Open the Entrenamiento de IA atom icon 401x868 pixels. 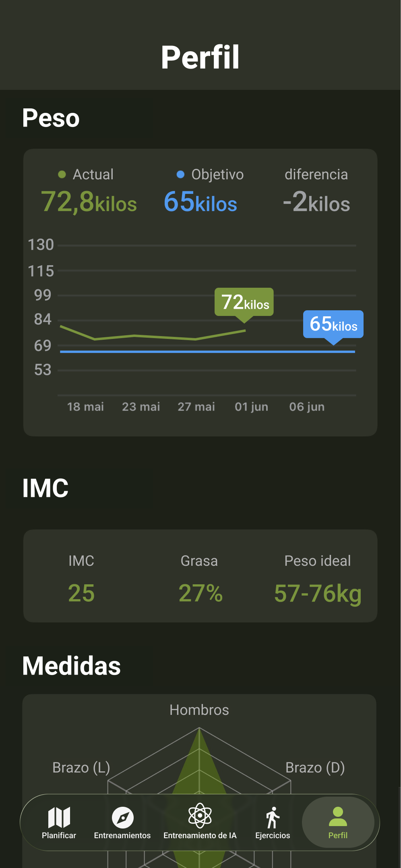tap(200, 815)
